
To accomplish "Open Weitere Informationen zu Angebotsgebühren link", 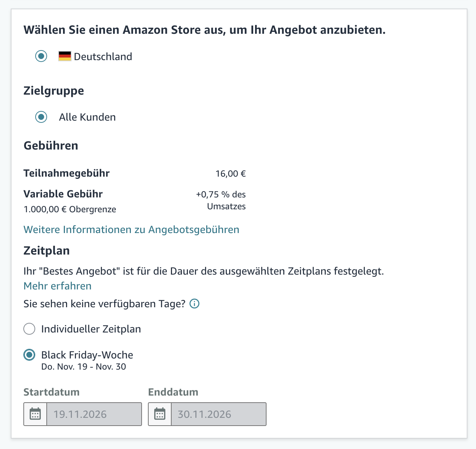I will pos(131,229).
